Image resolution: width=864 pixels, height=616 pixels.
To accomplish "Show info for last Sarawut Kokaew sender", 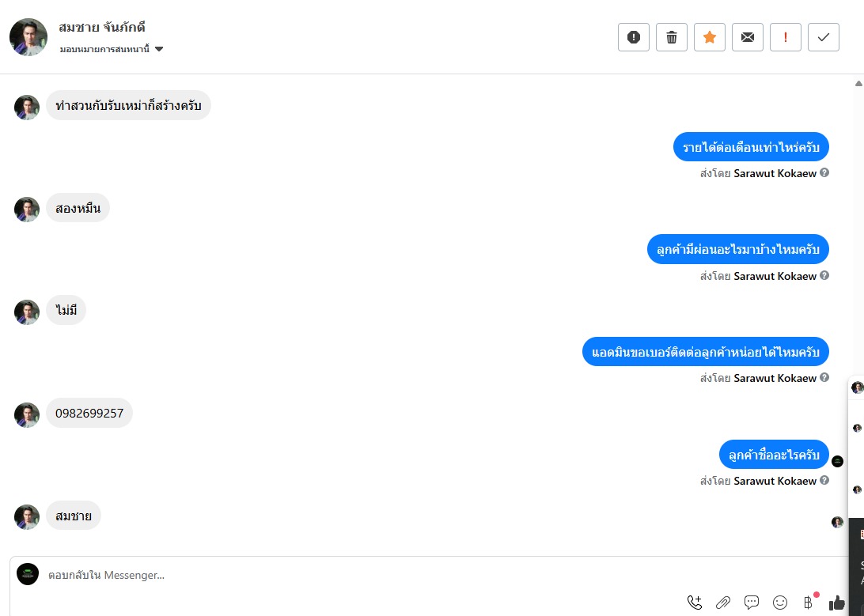I will (x=824, y=480).
